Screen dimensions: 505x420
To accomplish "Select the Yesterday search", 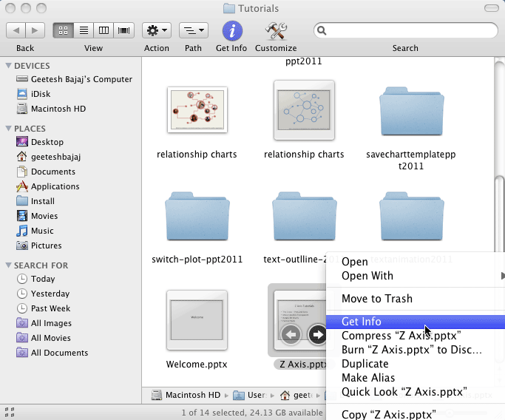I will click(43, 294).
